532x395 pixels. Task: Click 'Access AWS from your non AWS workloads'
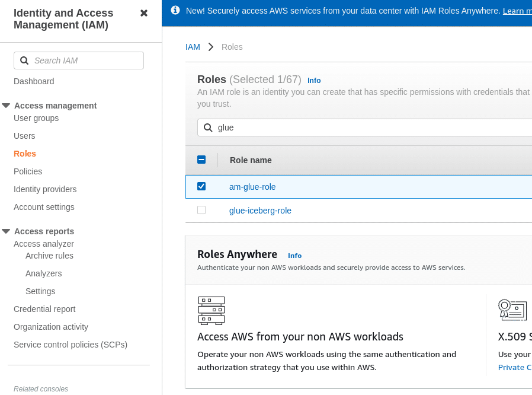(300, 337)
